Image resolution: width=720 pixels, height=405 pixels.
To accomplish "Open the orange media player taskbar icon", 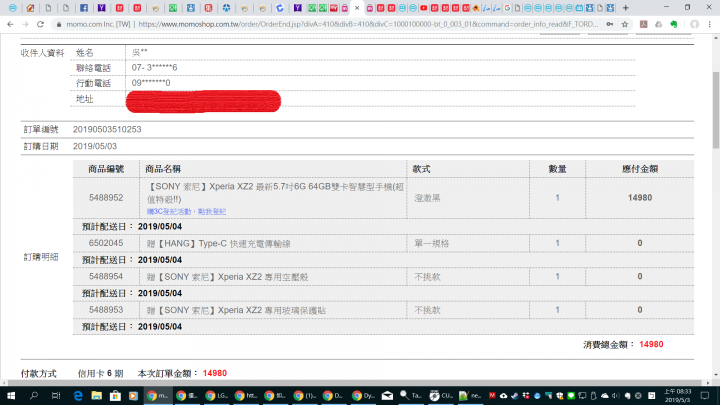I will [x=133, y=395].
